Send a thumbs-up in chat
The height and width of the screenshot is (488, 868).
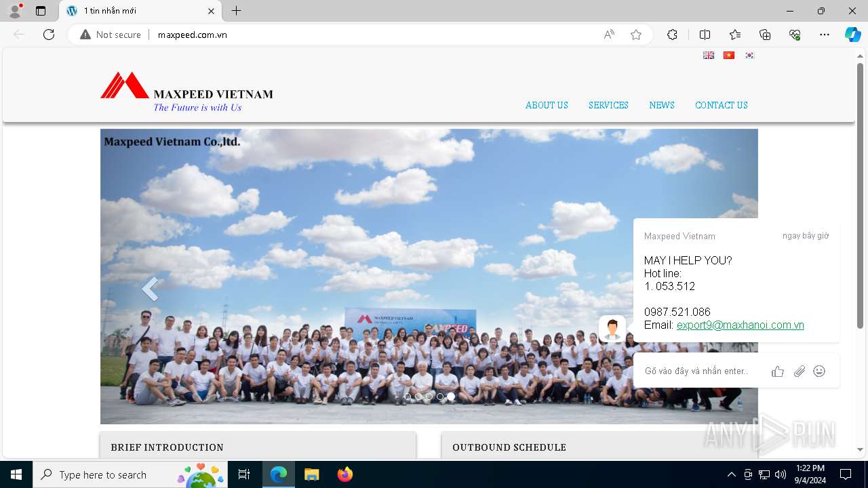[778, 371]
